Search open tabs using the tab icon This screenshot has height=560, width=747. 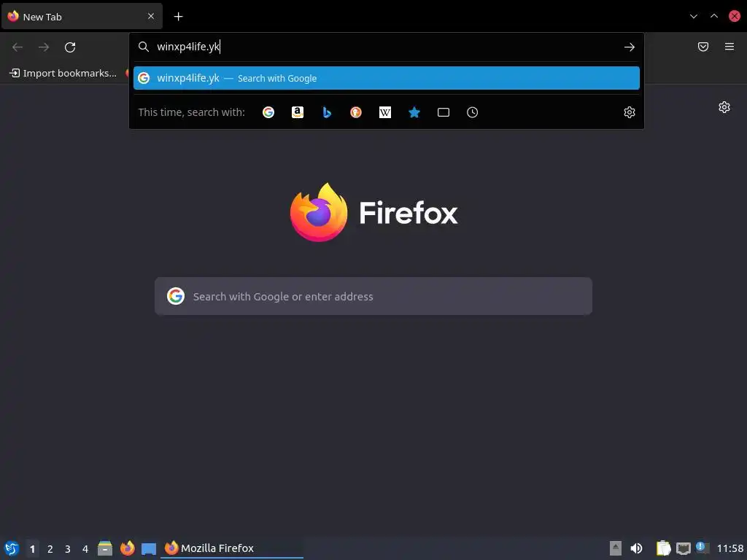(444, 112)
